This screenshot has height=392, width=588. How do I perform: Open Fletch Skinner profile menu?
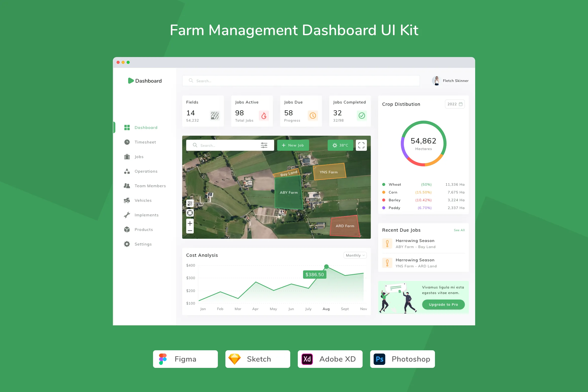click(x=450, y=81)
